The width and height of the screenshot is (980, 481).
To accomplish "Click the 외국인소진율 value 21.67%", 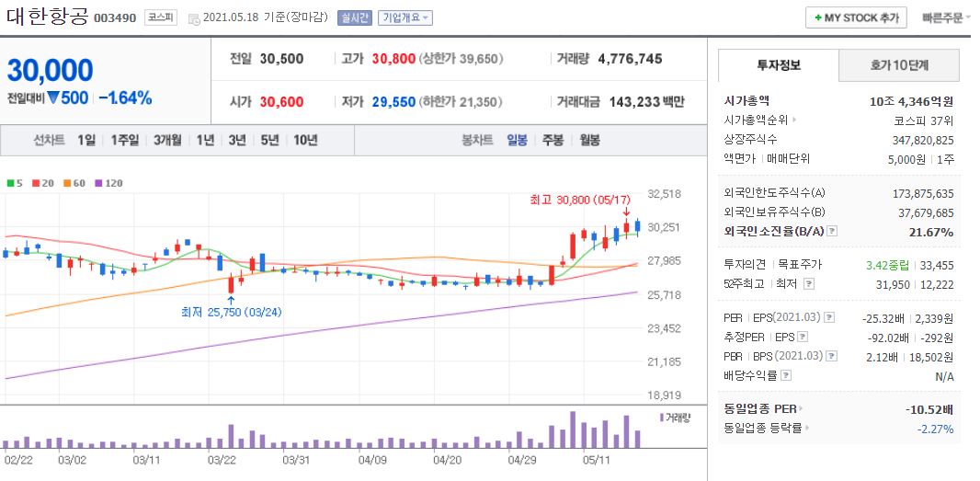I will (932, 232).
